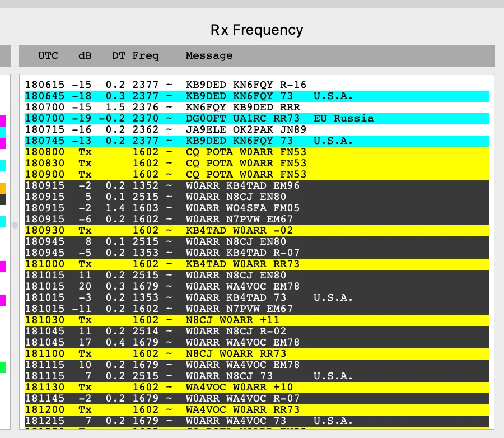Image resolution: width=504 pixels, height=438 pixels.
Task: Select the 181115 W0ARR WA4VOC EM78 row
Action: click(x=257, y=365)
